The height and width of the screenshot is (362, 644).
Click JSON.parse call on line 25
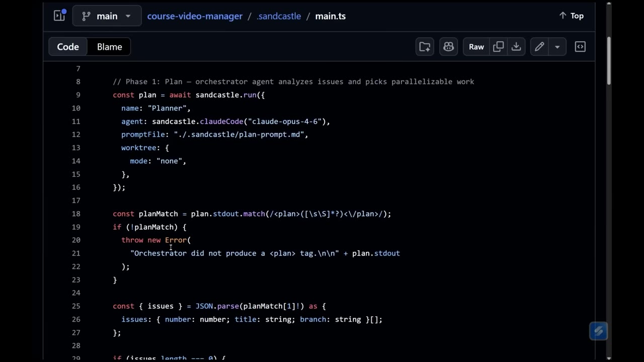pyautogui.click(x=217, y=306)
